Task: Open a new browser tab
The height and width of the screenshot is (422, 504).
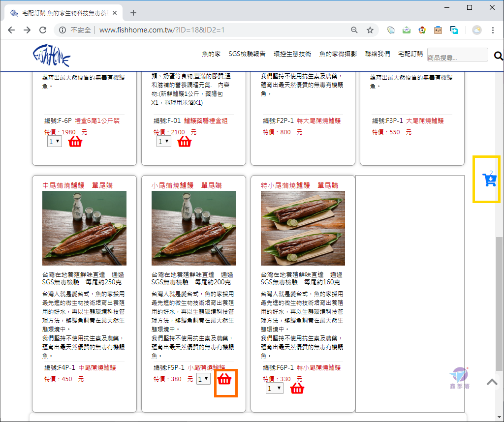Action: (133, 13)
